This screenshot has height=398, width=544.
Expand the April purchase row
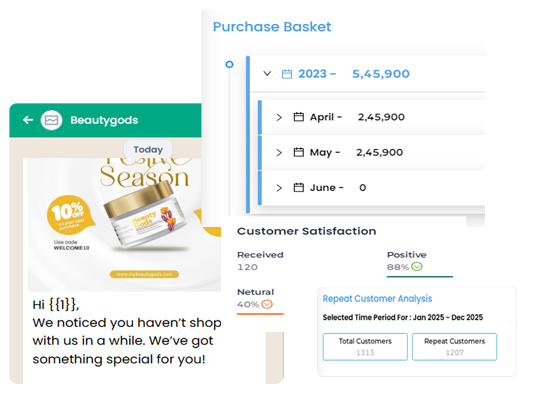coord(279,117)
